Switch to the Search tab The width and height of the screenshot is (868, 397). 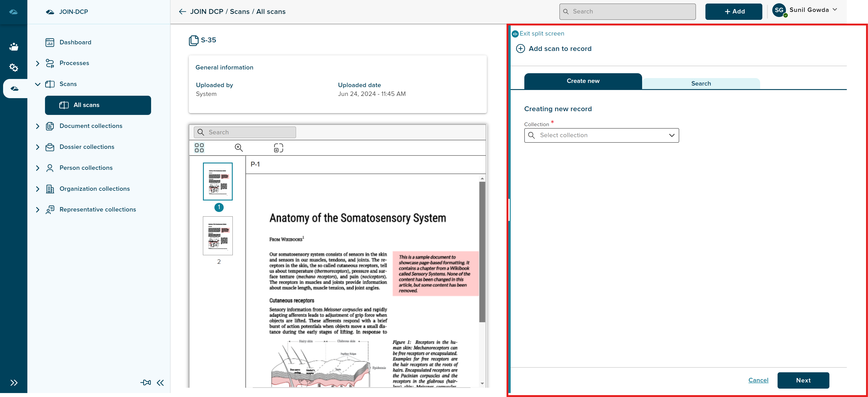click(701, 84)
